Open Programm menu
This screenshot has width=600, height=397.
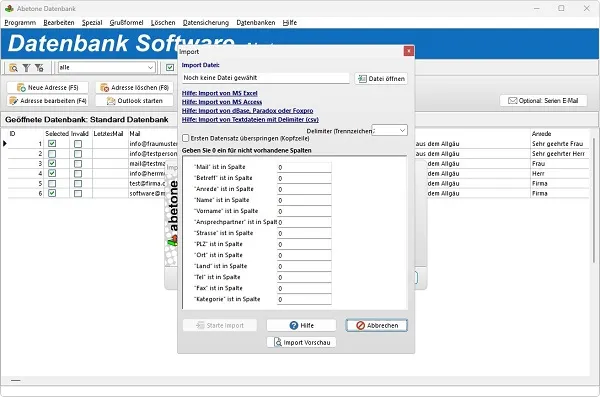[x=20, y=23]
